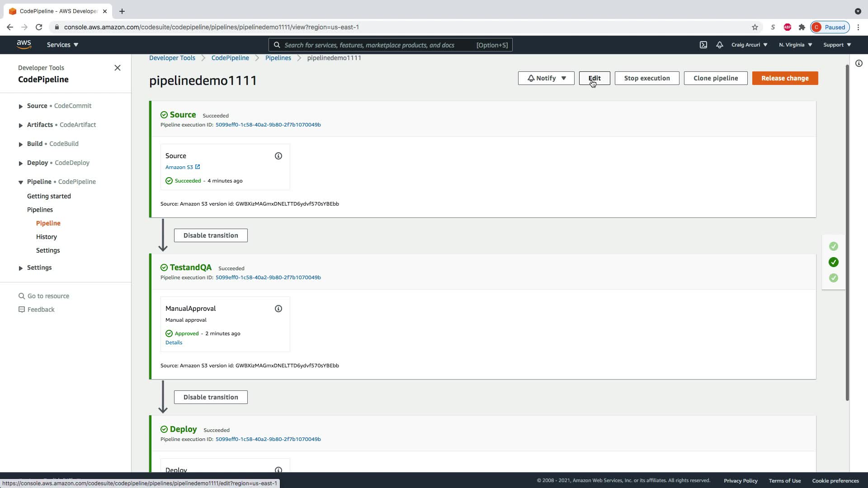Open the ManualApproval action info icon
Image resolution: width=868 pixels, height=488 pixels.
(x=278, y=309)
